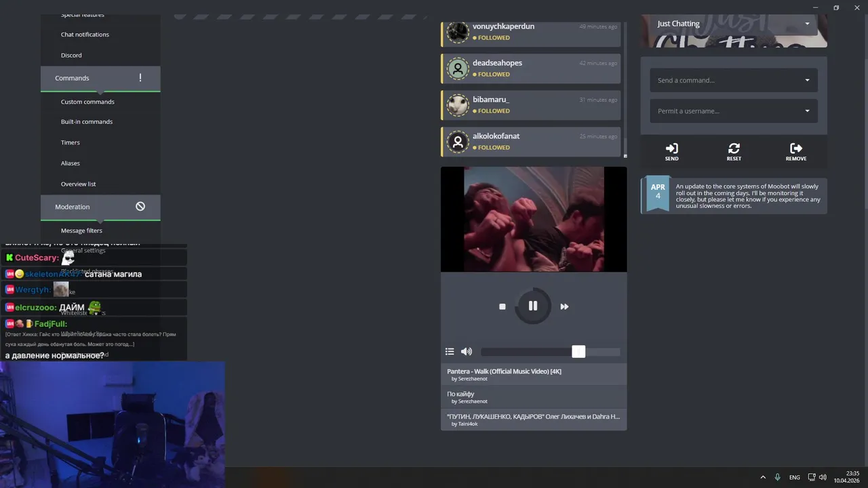Image resolution: width=868 pixels, height=488 pixels.
Task: Open Custom commands page
Action: (87, 102)
